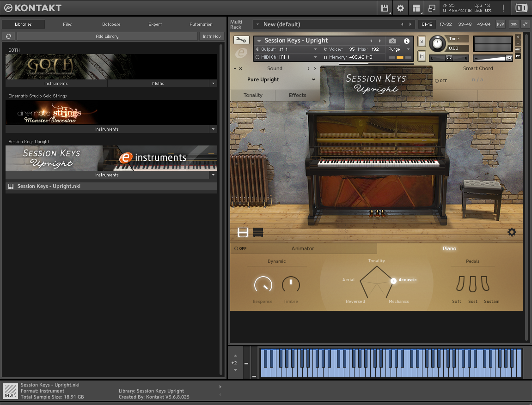The image size is (532, 405).
Task: Show instrument info icon
Action: coord(406,41)
